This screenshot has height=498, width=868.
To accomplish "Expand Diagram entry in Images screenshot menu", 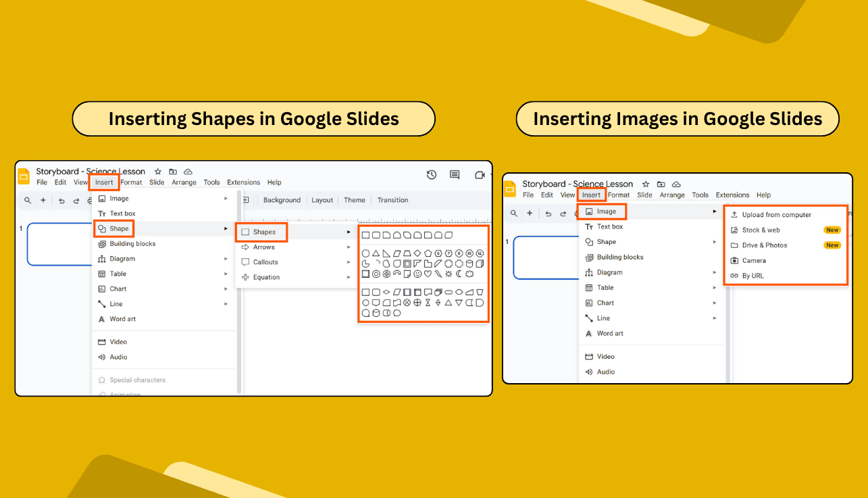I will pyautogui.click(x=650, y=272).
